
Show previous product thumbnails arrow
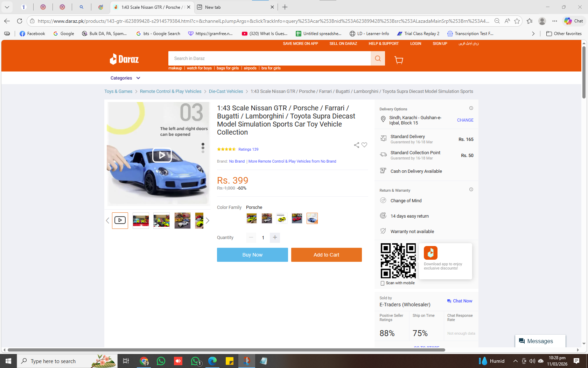coord(107,220)
